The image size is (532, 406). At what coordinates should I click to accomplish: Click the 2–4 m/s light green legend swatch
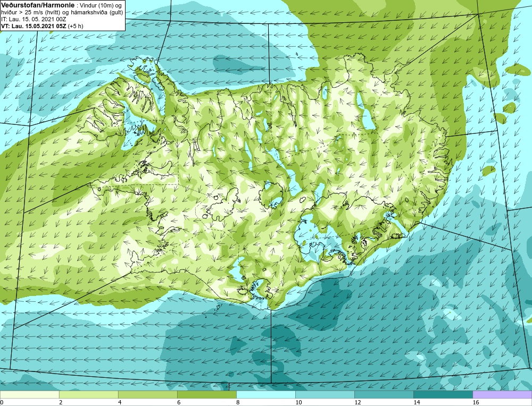(88, 395)
